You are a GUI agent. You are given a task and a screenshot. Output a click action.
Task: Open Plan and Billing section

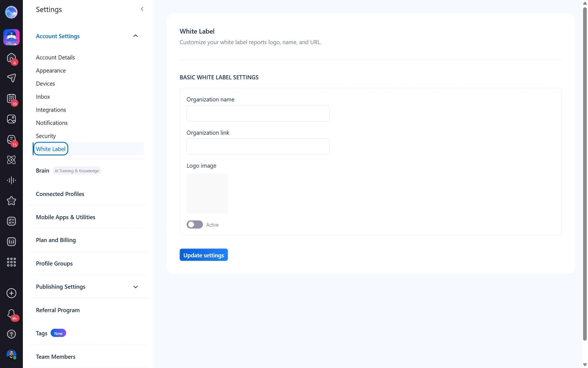56,240
